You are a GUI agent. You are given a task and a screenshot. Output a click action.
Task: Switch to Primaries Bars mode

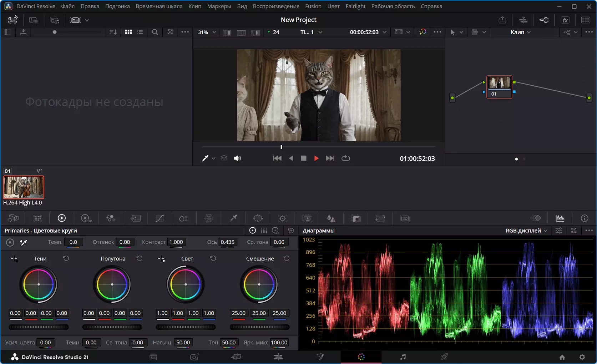click(264, 231)
